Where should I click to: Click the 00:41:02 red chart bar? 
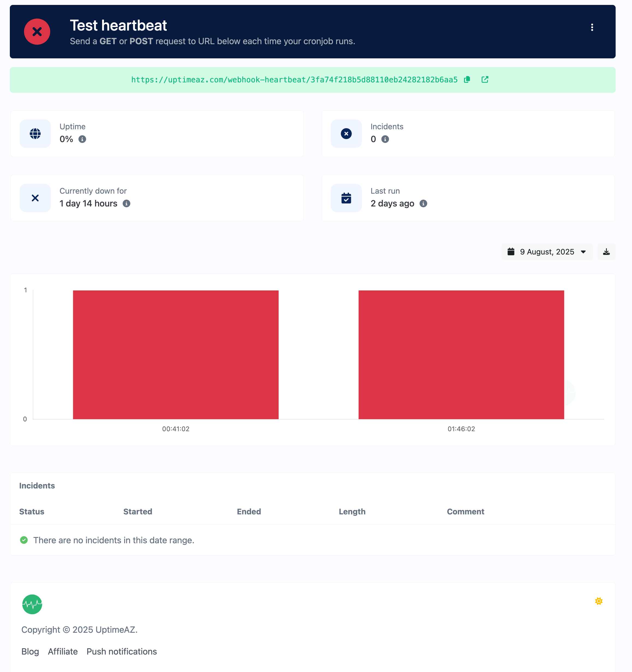point(176,355)
